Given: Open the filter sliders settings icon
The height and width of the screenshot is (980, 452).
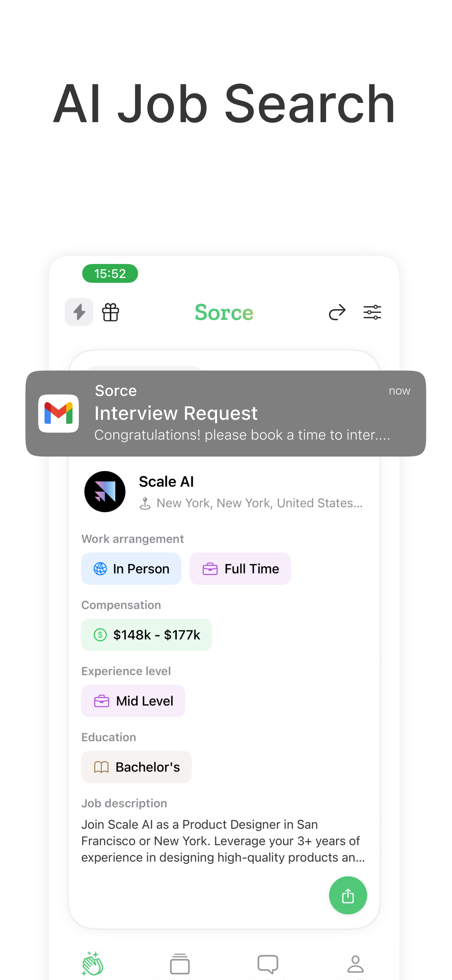Looking at the screenshot, I should pos(372,312).
